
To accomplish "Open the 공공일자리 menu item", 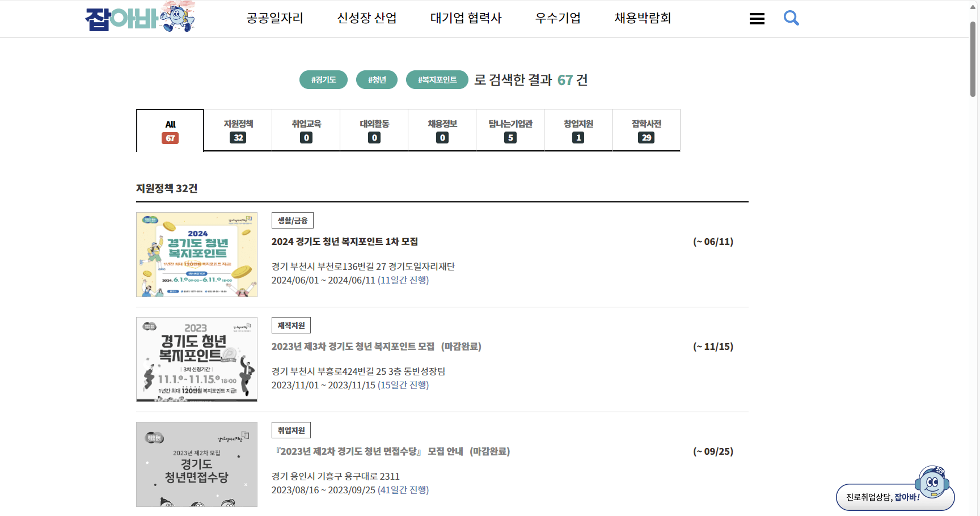I will pyautogui.click(x=274, y=18).
